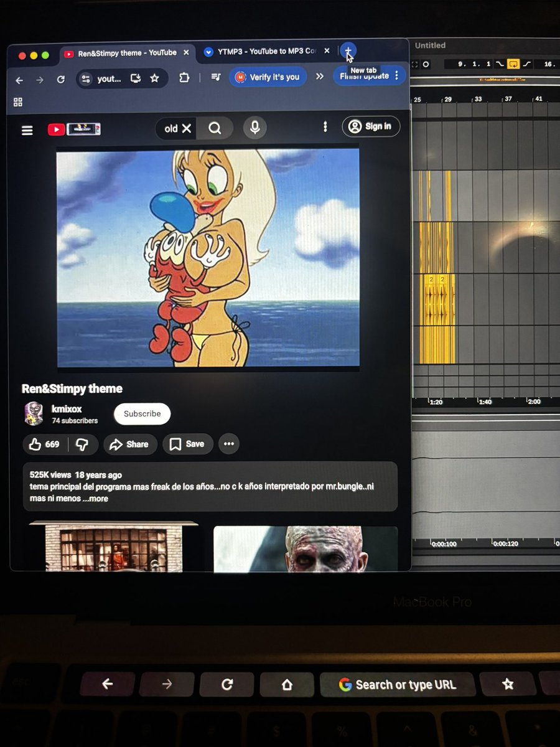The height and width of the screenshot is (747, 560).
Task: Tap the Touch Bar home button
Action: (x=287, y=684)
